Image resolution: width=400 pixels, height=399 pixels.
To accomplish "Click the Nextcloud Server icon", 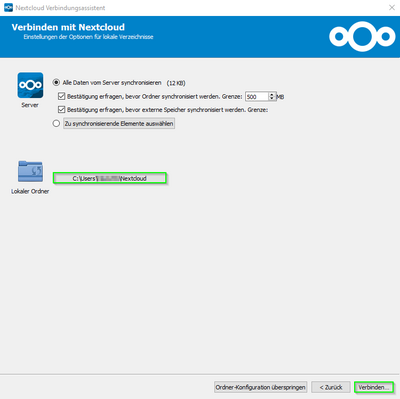I will [30, 85].
